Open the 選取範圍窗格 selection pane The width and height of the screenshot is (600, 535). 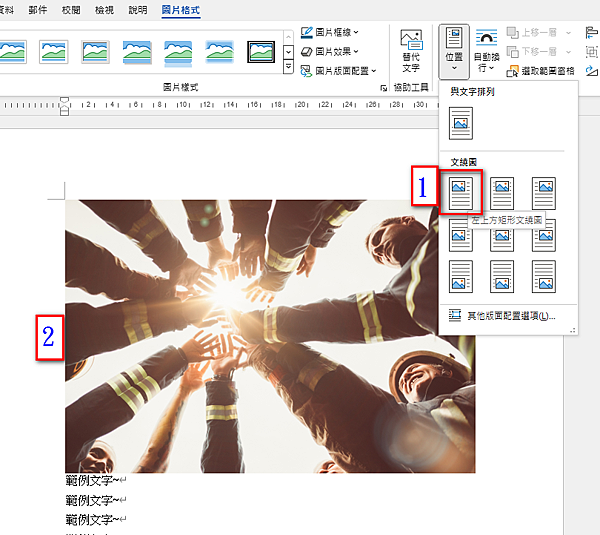pyautogui.click(x=544, y=71)
